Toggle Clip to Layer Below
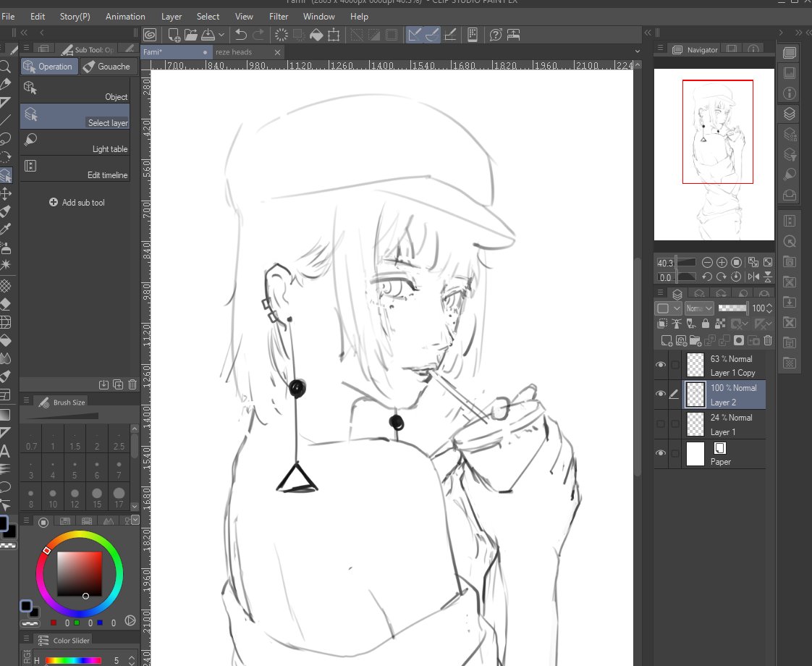Viewport: 812px width, 666px height. [662, 324]
